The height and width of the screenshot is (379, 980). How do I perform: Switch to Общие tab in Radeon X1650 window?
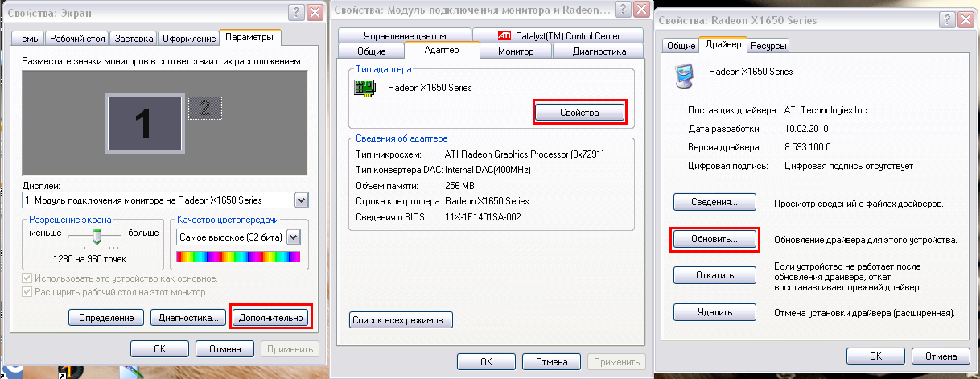click(x=681, y=45)
